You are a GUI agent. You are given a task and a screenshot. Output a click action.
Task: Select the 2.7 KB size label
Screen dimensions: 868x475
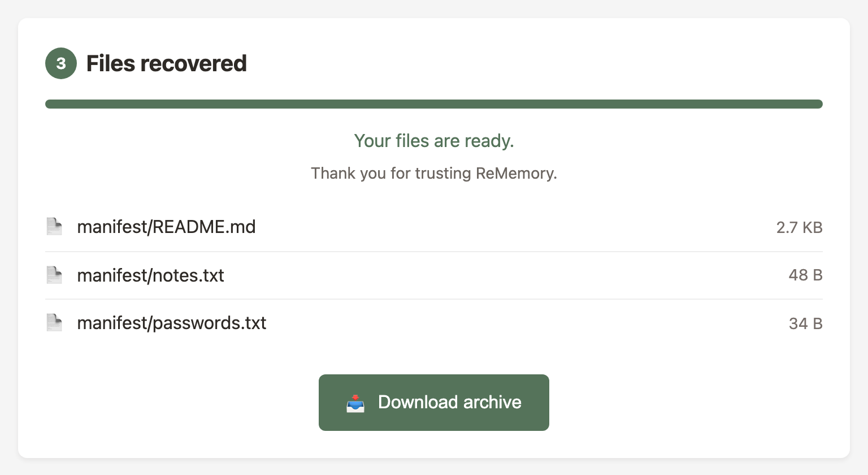point(800,227)
